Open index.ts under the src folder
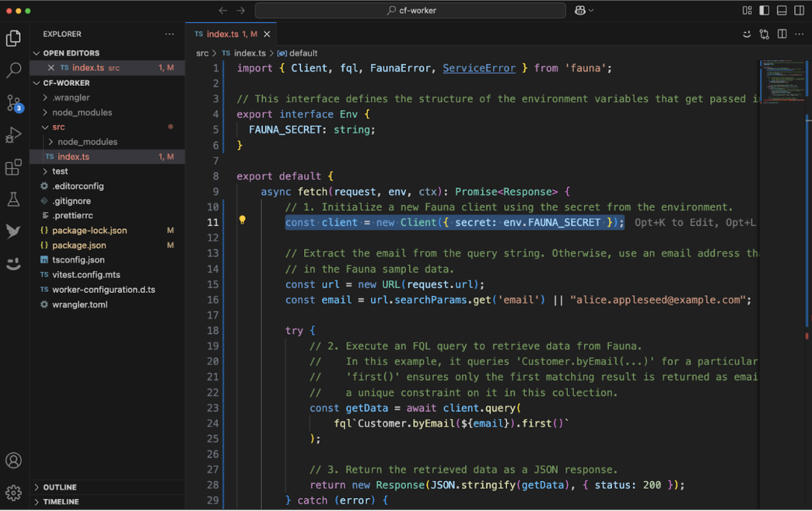Image resolution: width=812 pixels, height=511 pixels. (107, 157)
